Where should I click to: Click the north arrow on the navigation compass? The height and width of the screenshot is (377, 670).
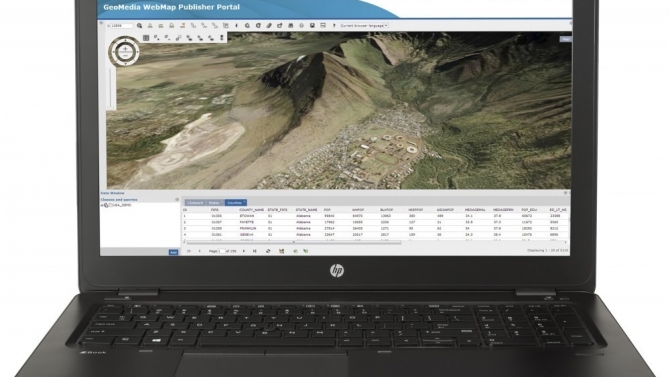(x=125, y=41)
